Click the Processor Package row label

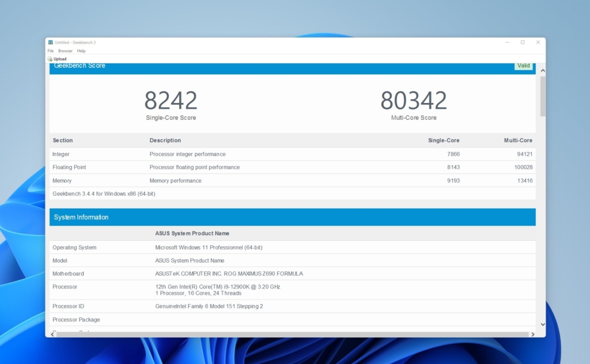76,320
